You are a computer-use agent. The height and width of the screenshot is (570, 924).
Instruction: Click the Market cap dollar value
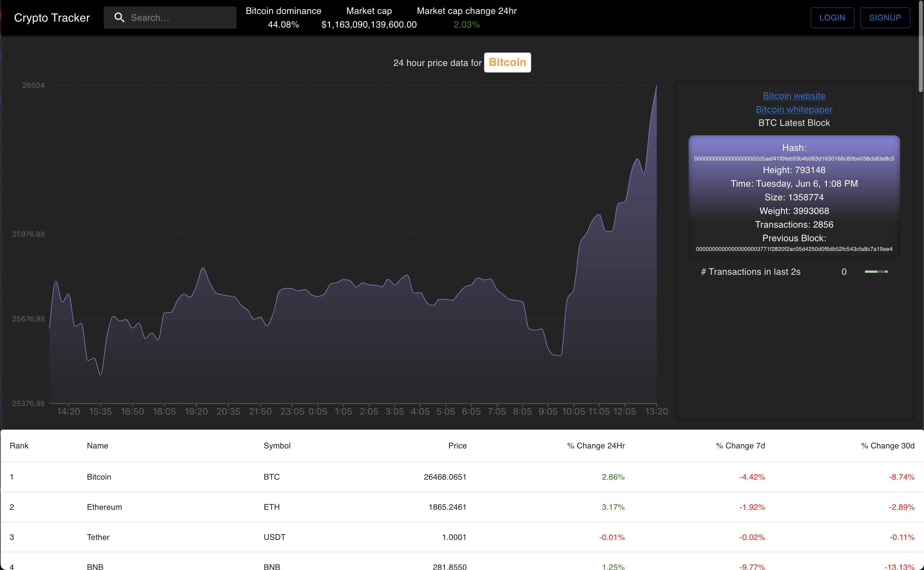[x=369, y=24]
